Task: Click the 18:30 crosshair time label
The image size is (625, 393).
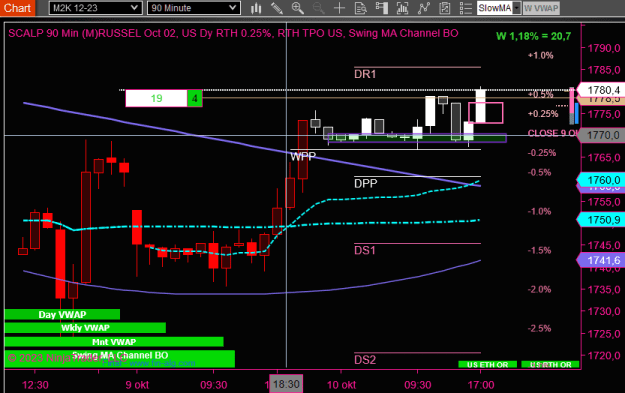Action: click(286, 384)
